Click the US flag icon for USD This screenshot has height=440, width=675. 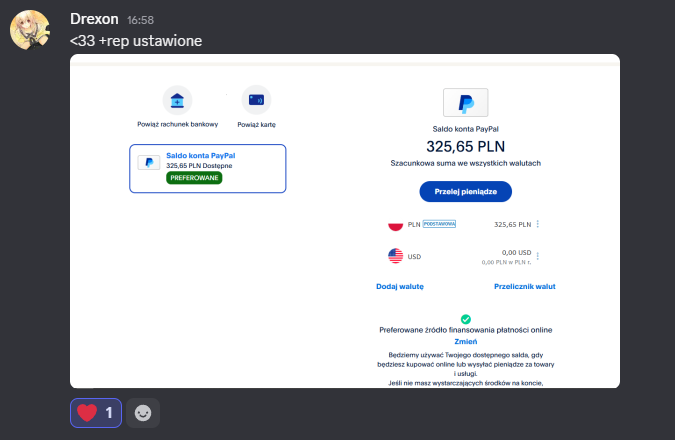395,256
